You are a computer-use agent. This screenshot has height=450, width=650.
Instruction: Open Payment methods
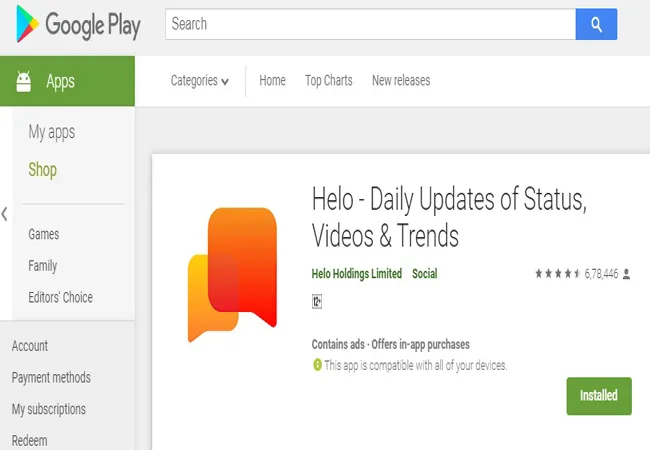click(x=51, y=377)
